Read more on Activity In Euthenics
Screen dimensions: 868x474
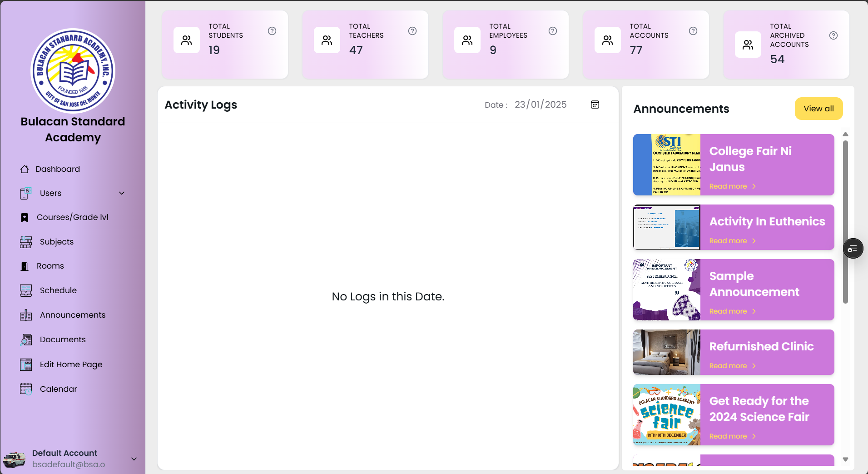728,241
